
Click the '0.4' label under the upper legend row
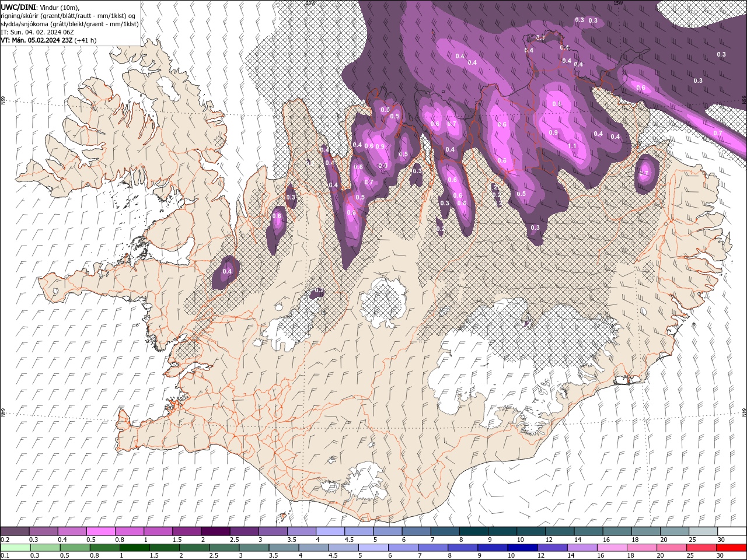(62, 540)
